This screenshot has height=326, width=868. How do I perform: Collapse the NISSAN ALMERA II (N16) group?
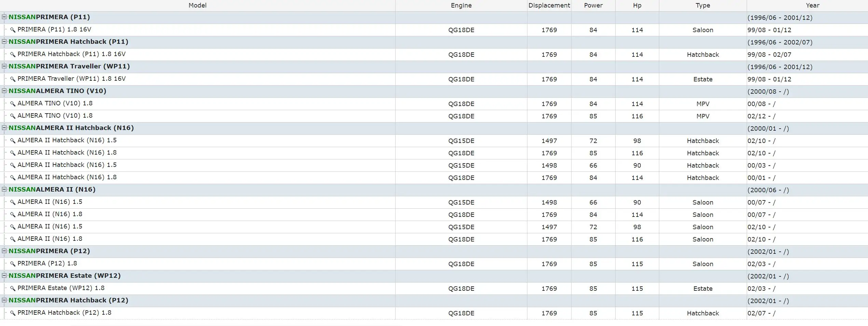click(4, 189)
